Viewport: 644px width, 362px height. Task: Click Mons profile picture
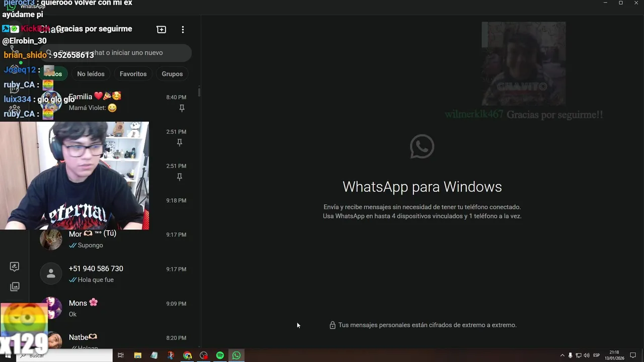[x=52, y=308]
